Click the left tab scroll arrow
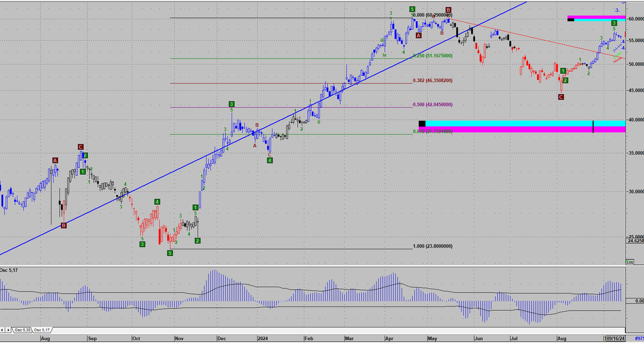 (x=2, y=330)
